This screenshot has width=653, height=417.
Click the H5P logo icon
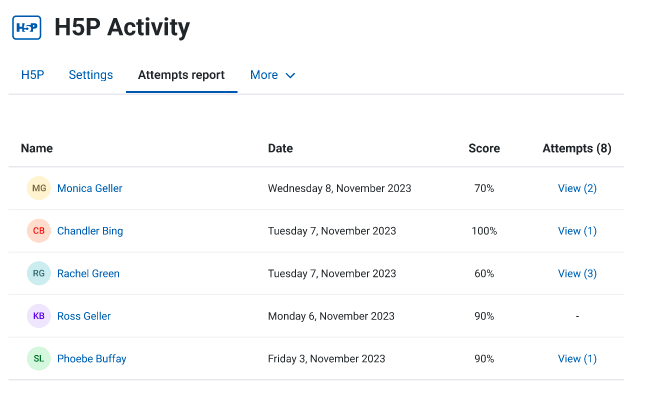27,27
